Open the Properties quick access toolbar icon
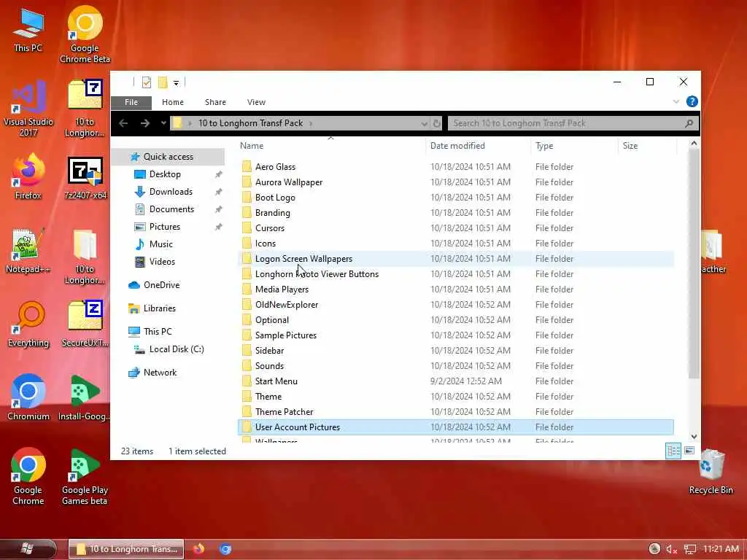747x560 pixels. coord(147,82)
